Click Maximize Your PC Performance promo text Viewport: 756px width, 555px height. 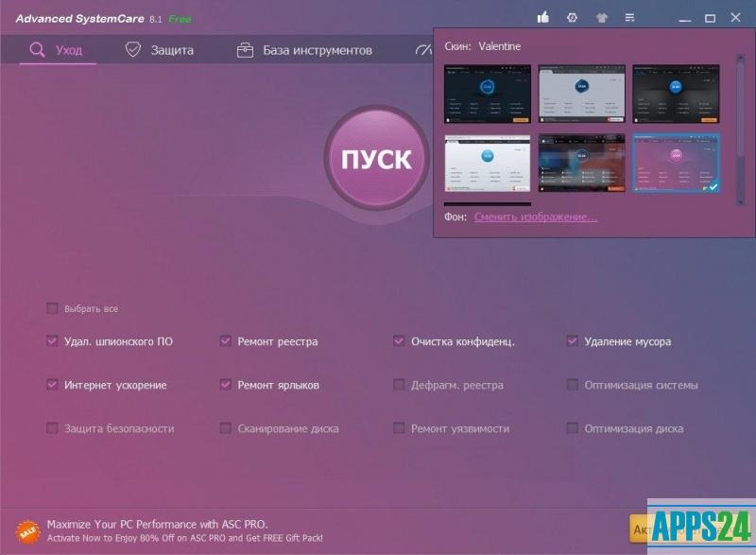pos(157,524)
